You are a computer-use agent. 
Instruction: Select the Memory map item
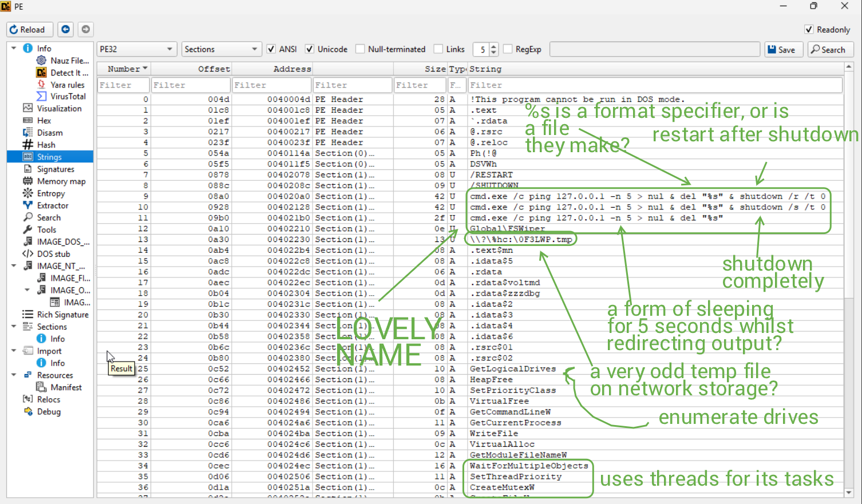pos(61,181)
